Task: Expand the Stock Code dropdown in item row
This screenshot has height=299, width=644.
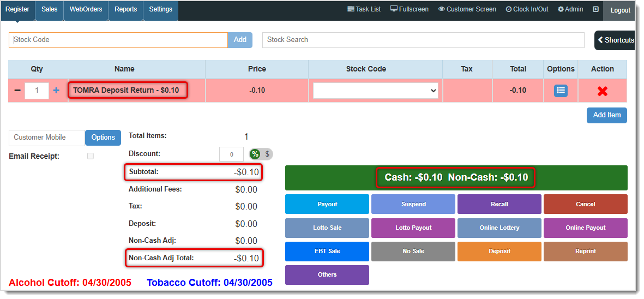Action: (375, 91)
